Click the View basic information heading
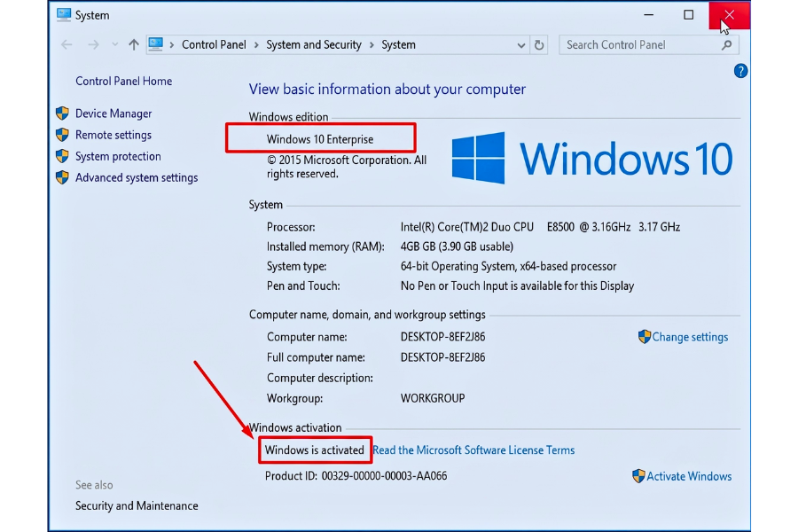The height and width of the screenshot is (532, 798). 387,90
